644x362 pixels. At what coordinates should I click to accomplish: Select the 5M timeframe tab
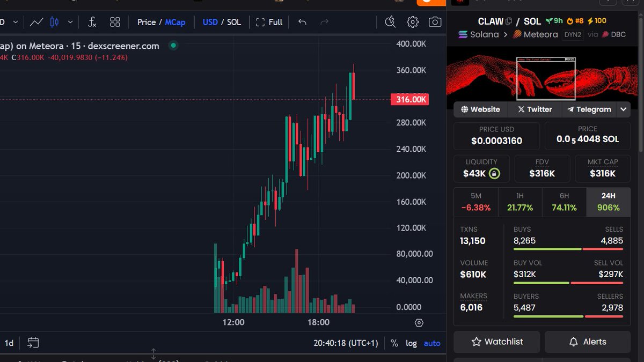pos(476,202)
